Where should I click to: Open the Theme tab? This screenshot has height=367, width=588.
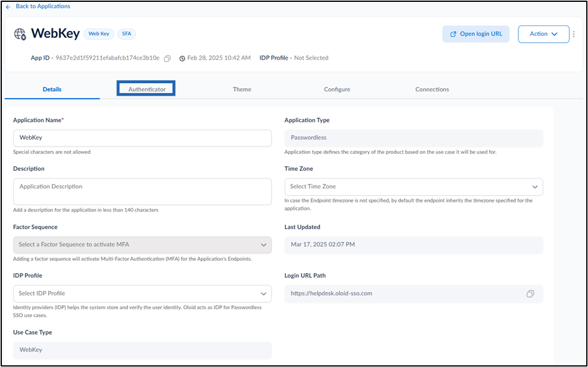pos(242,89)
